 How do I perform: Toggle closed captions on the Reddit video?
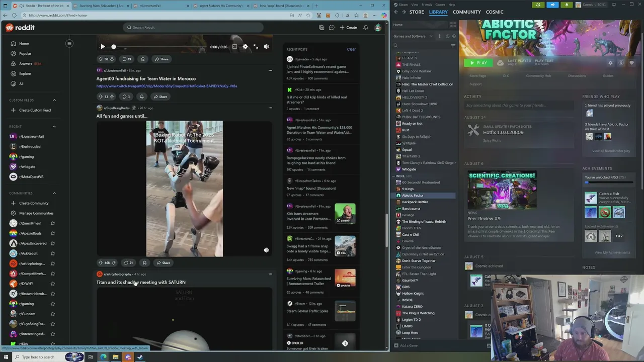[x=234, y=47]
